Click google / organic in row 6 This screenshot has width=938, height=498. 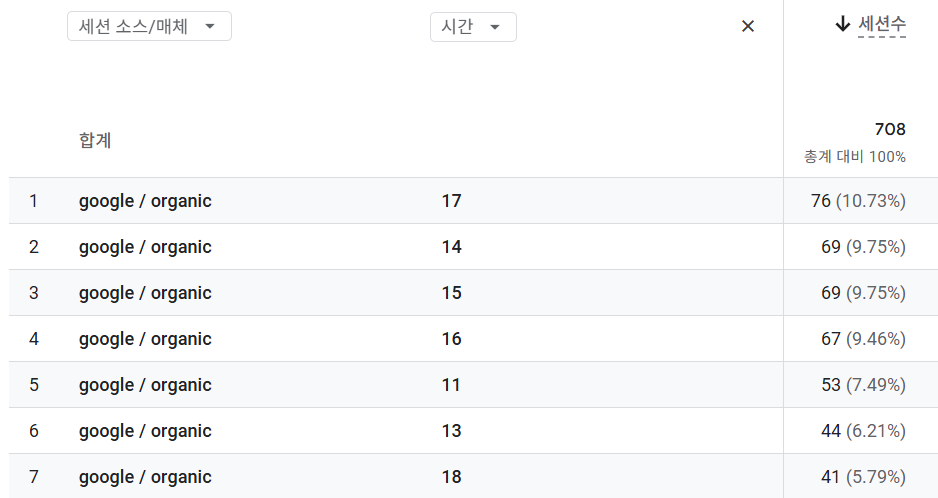tap(145, 431)
